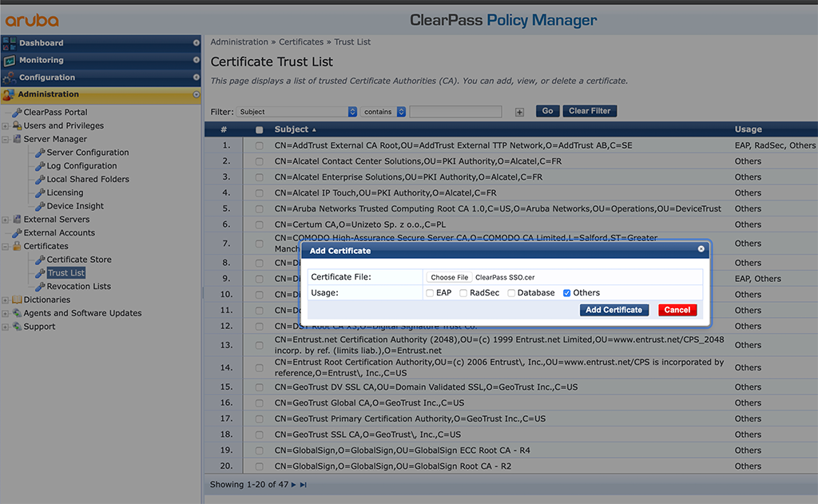The image size is (818, 504).
Task: Open Revocation Lists in the sidebar
Action: pos(79,287)
